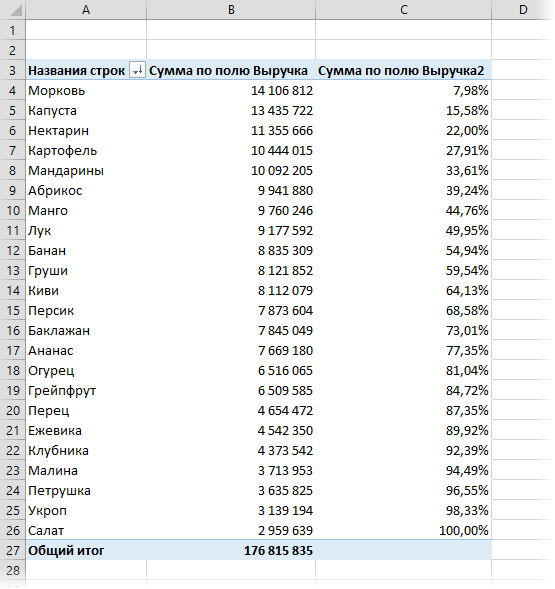Select the percentage cell 81,04%
Image resolution: width=555 pixels, height=589 pixels.
404,370
